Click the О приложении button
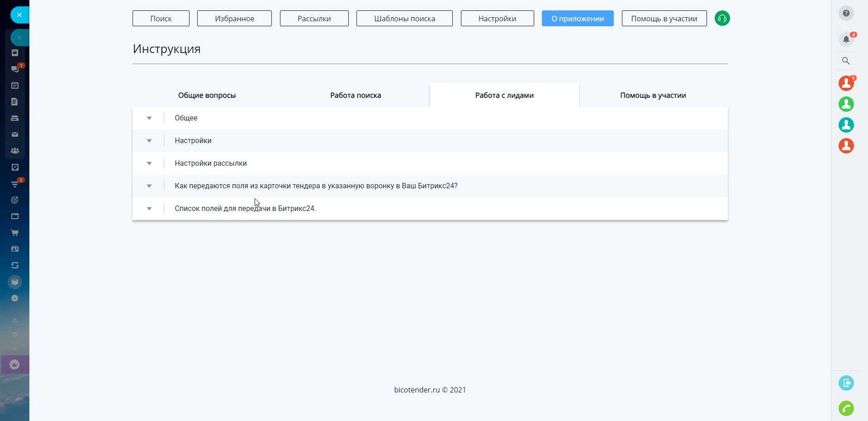 [x=578, y=19]
